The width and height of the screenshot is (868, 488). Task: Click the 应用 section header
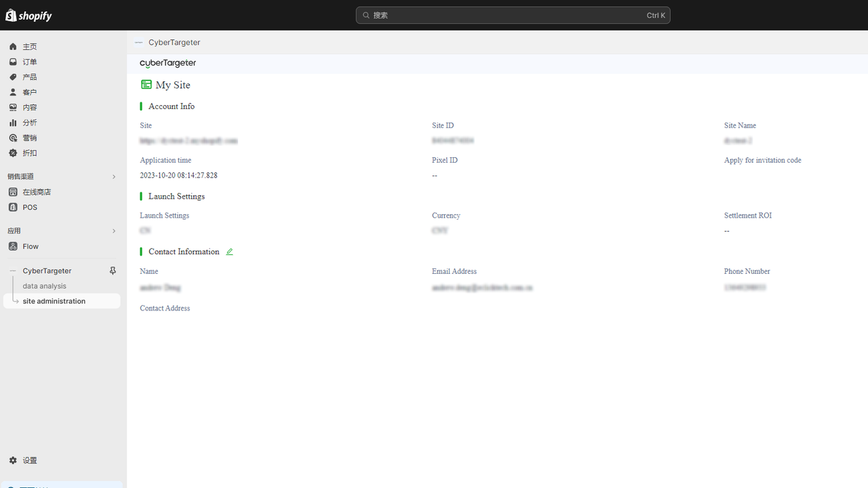coord(14,231)
